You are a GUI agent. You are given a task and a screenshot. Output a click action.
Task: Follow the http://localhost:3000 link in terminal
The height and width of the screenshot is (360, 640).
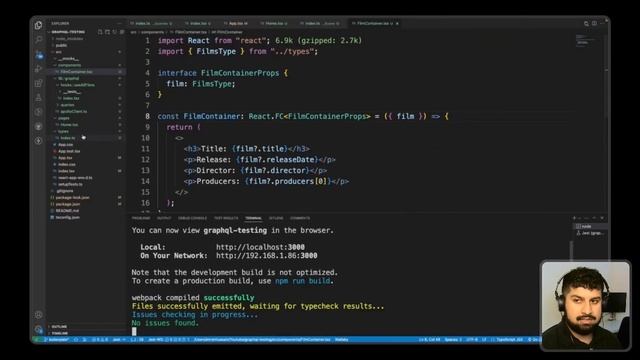click(x=260, y=247)
